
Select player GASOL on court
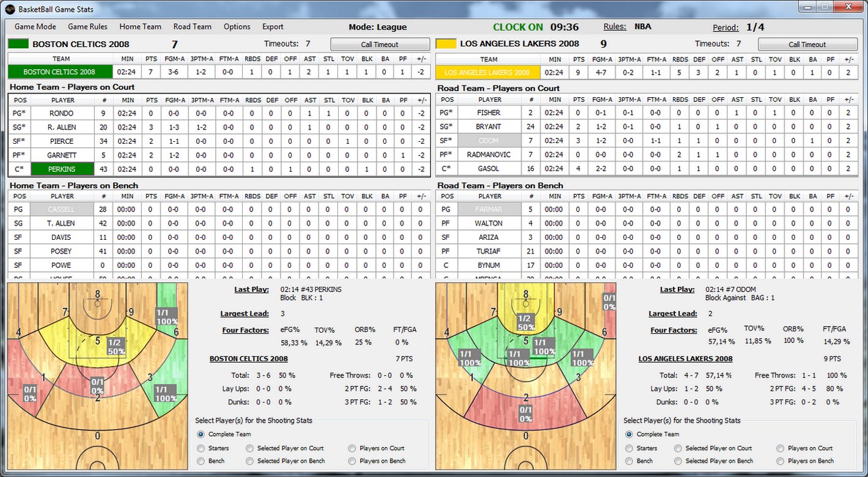[489, 169]
